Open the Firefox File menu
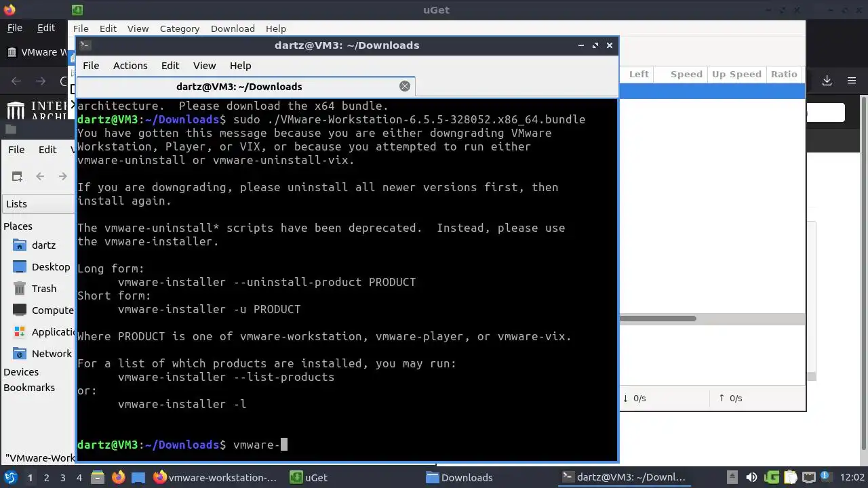This screenshot has height=488, width=868. point(14,28)
